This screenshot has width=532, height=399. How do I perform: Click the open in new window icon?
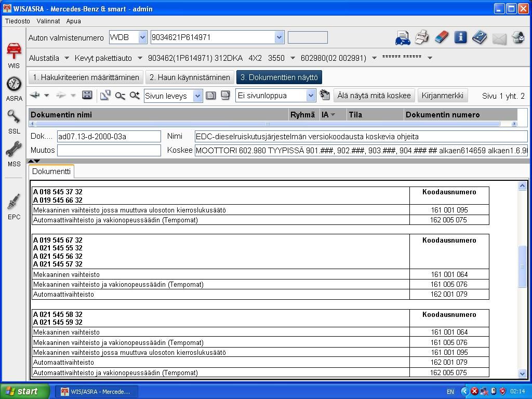pyautogui.click(x=105, y=96)
